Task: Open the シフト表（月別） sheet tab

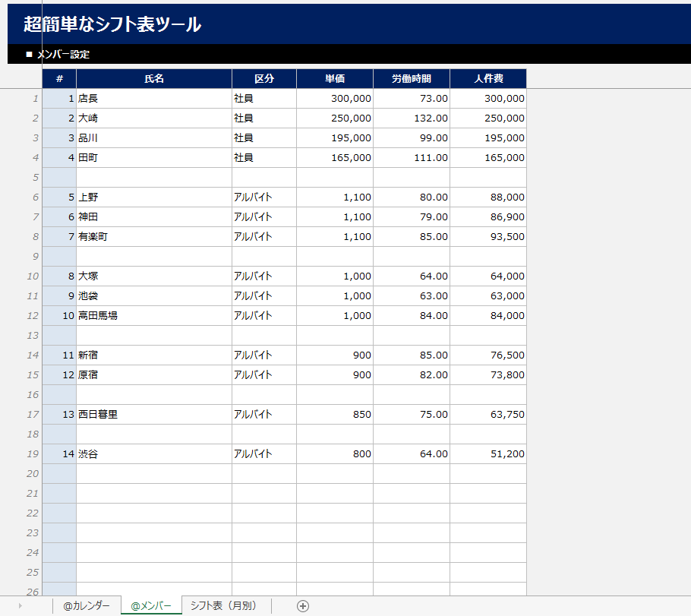Action: [223, 606]
